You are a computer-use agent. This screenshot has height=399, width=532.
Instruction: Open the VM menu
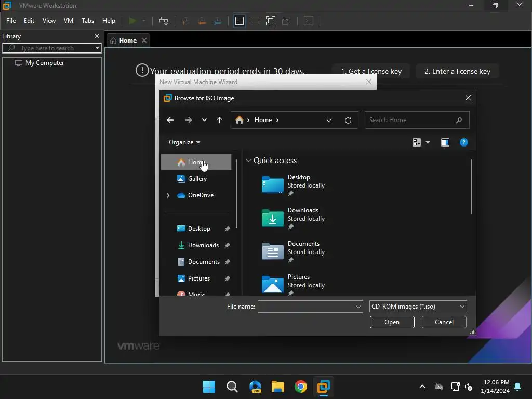69,21
